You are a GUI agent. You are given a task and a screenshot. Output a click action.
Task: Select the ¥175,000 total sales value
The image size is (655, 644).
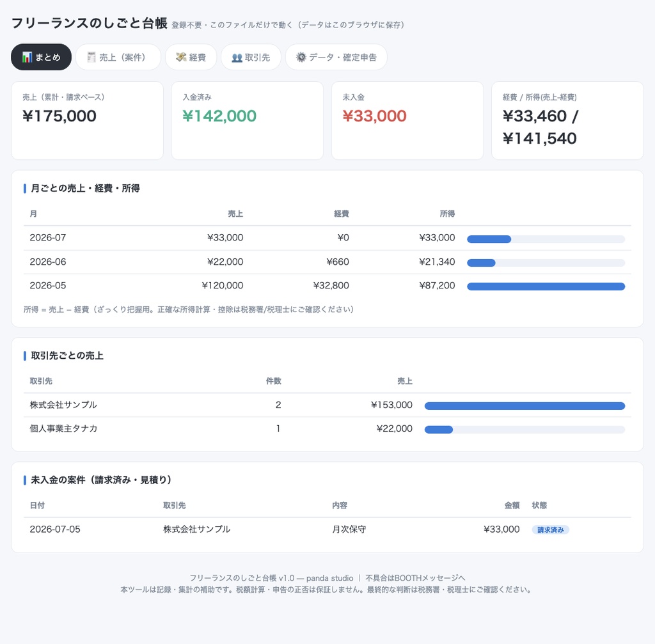pos(59,116)
